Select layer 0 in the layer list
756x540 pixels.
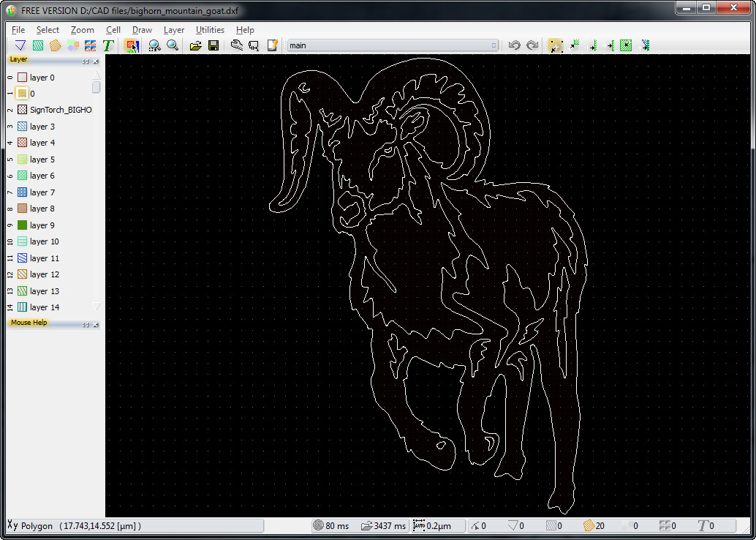pos(42,77)
